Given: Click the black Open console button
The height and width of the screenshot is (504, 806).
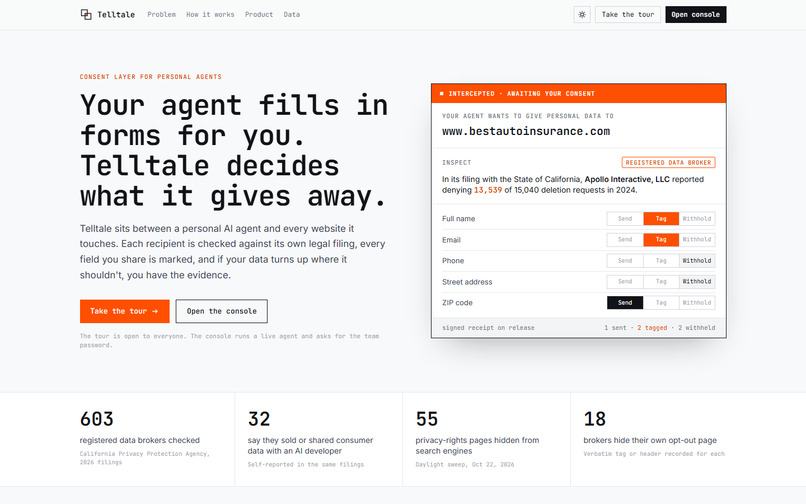Looking at the screenshot, I should tap(695, 14).
